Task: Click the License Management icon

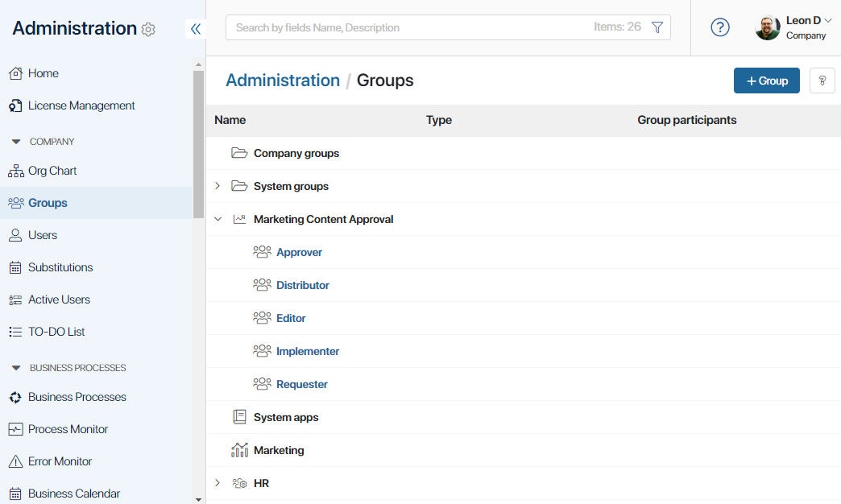Action: [x=15, y=105]
